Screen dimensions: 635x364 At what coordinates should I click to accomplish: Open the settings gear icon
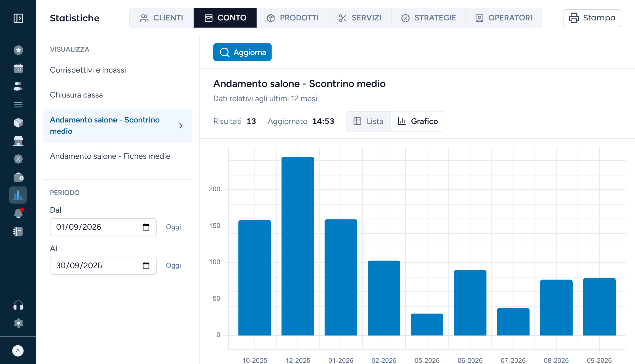click(x=18, y=323)
